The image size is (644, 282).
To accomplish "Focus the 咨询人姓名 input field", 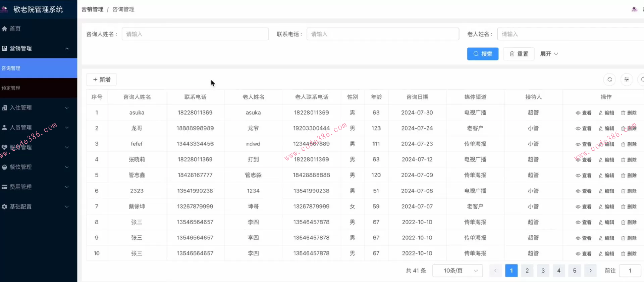I will click(195, 34).
